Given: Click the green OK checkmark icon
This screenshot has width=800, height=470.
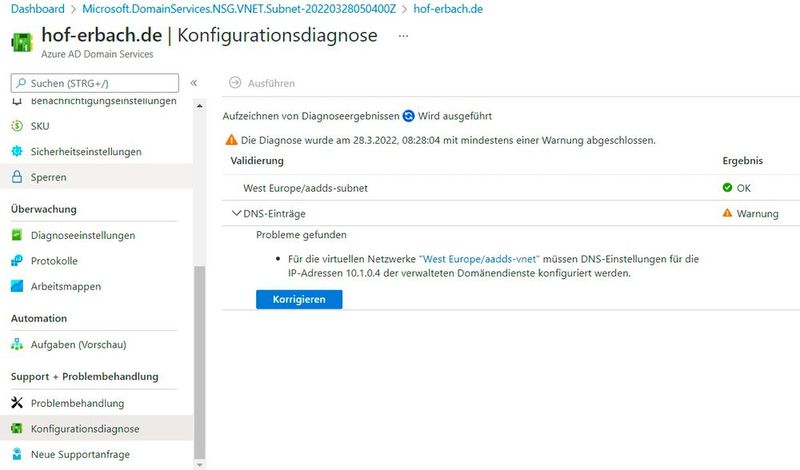Looking at the screenshot, I should (727, 187).
